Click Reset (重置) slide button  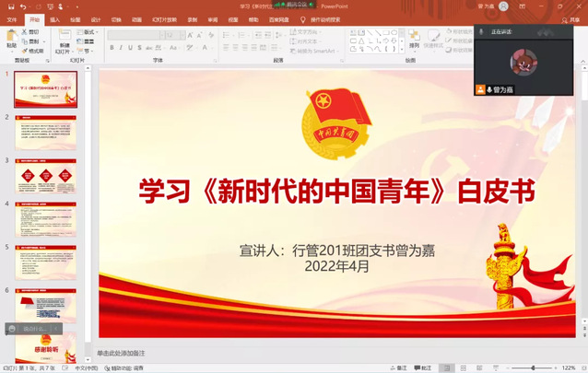pyautogui.click(x=87, y=41)
